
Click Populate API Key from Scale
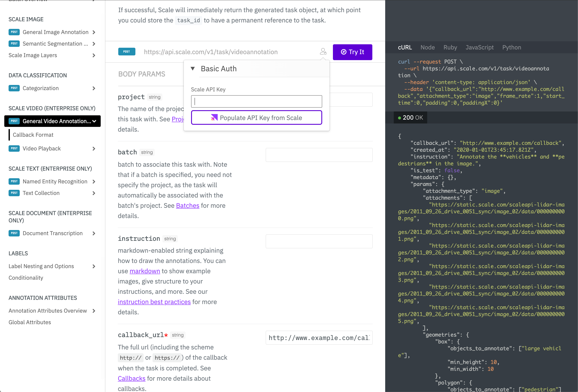[x=256, y=117]
